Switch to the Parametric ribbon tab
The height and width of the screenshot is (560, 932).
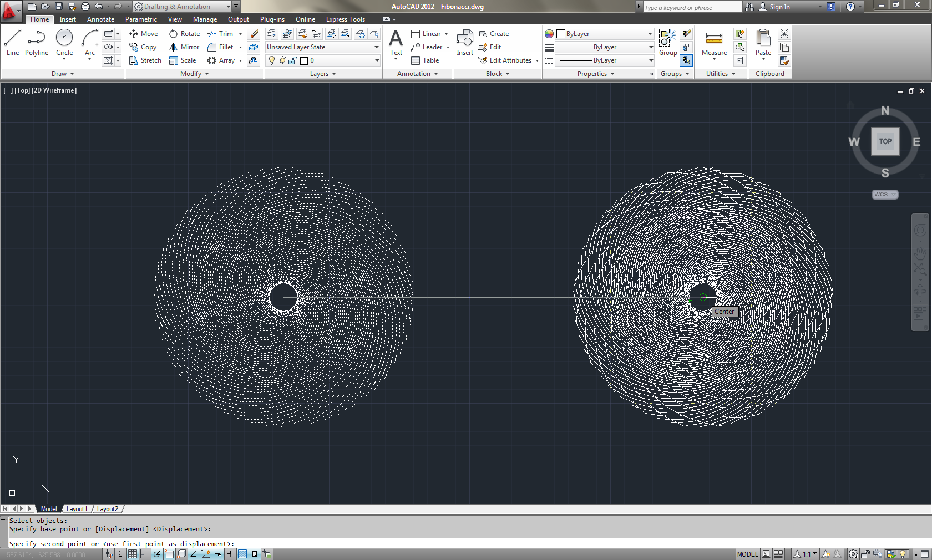point(141,19)
